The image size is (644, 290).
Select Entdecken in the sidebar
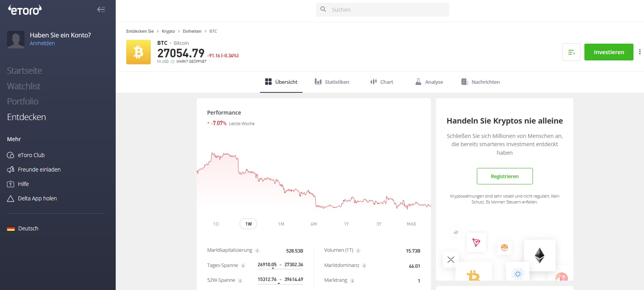pos(26,117)
